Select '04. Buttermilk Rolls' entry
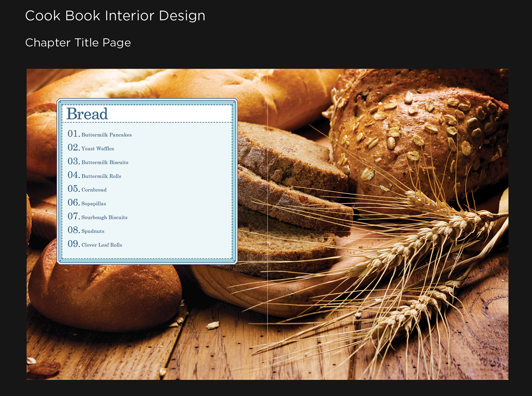The width and height of the screenshot is (532, 396). (x=94, y=175)
